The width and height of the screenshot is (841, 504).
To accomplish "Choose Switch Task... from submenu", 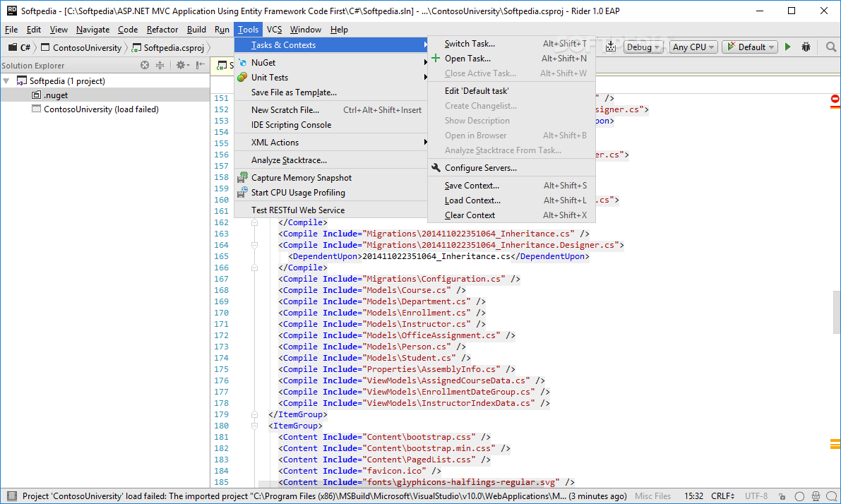I will (x=512, y=44).
